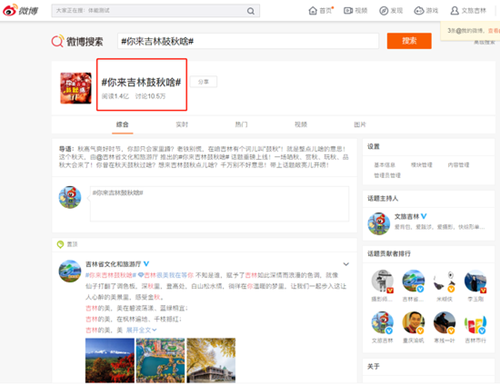Switch to the 实时 tab
Screen dimensions: 500x385
pos(182,124)
